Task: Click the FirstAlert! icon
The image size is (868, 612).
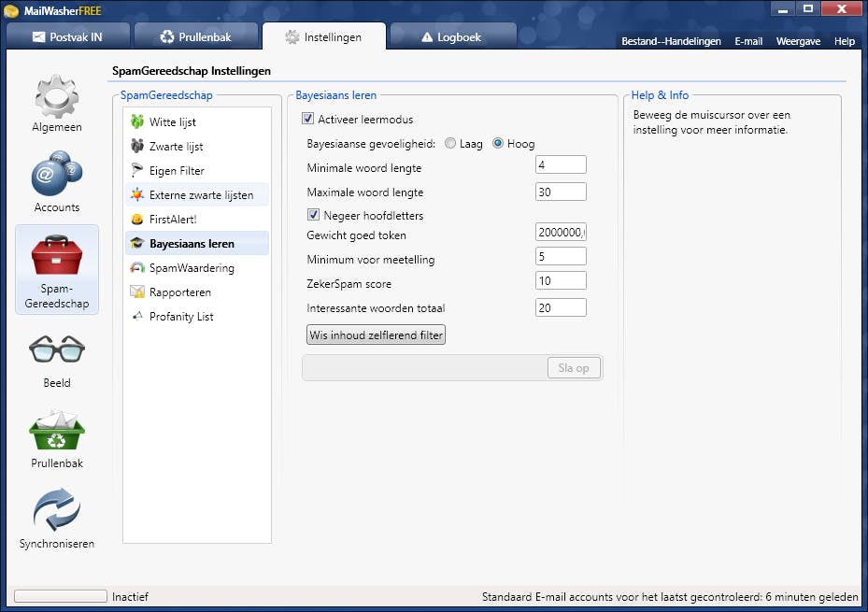Action: click(x=136, y=220)
